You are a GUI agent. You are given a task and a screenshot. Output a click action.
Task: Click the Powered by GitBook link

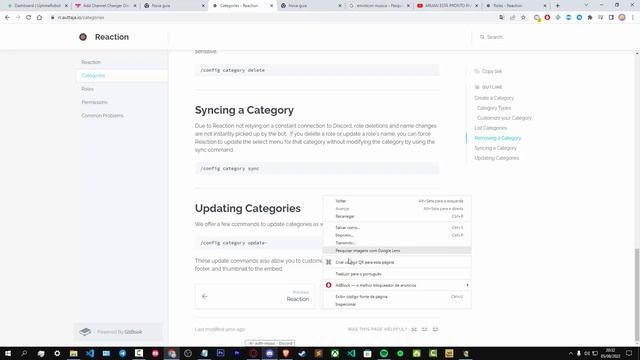point(118,332)
